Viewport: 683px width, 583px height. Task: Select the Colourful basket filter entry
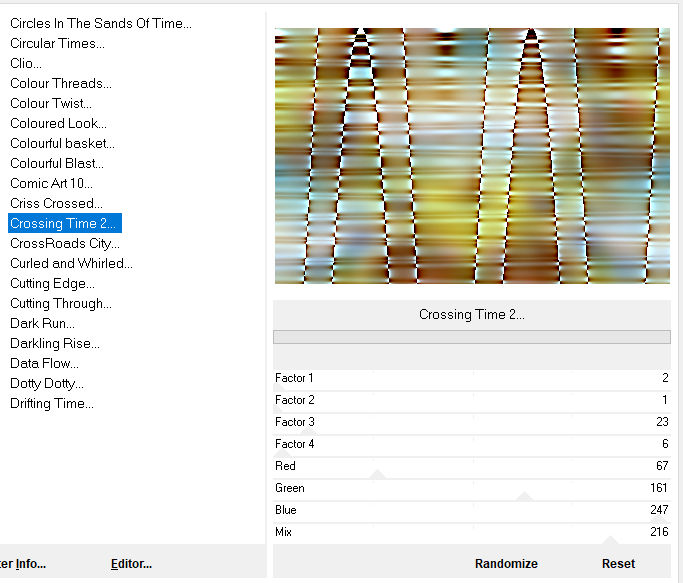pos(62,143)
